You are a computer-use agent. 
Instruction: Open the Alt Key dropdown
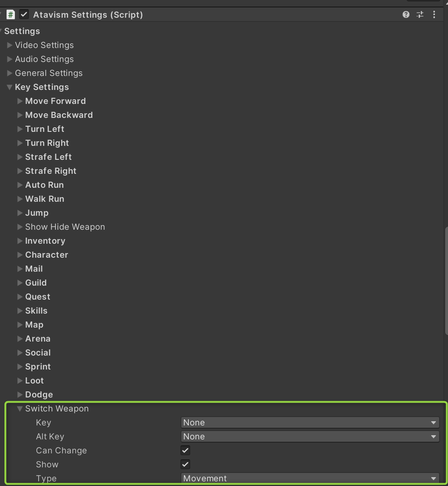coord(310,437)
